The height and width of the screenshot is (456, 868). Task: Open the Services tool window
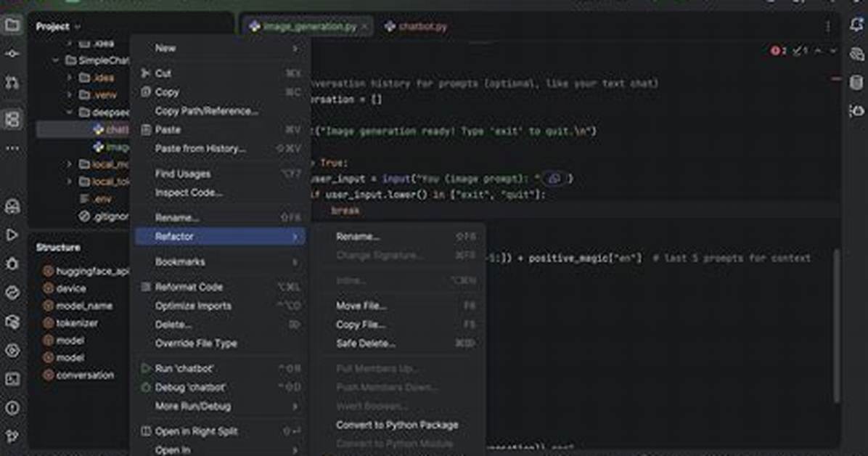pos(12,350)
